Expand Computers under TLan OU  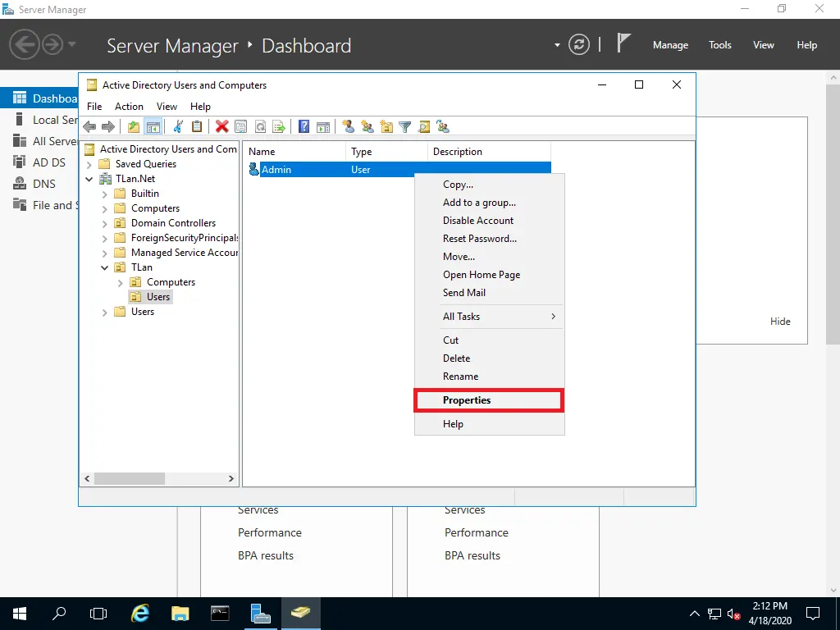pos(121,283)
